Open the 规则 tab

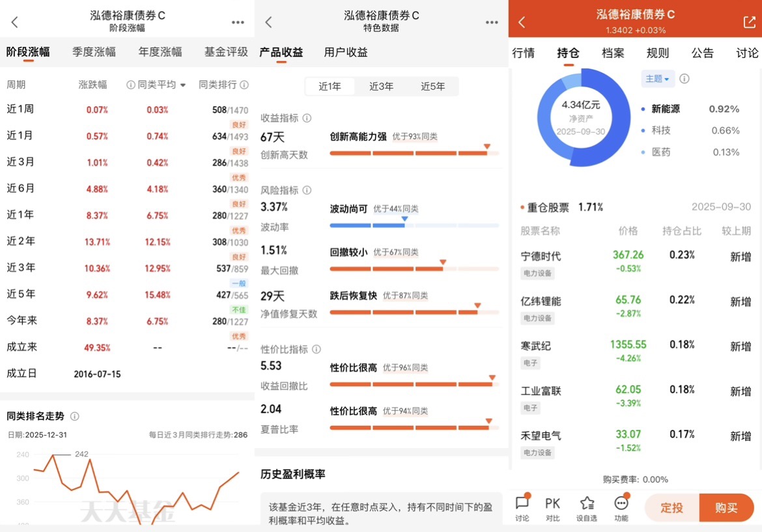[x=658, y=53]
